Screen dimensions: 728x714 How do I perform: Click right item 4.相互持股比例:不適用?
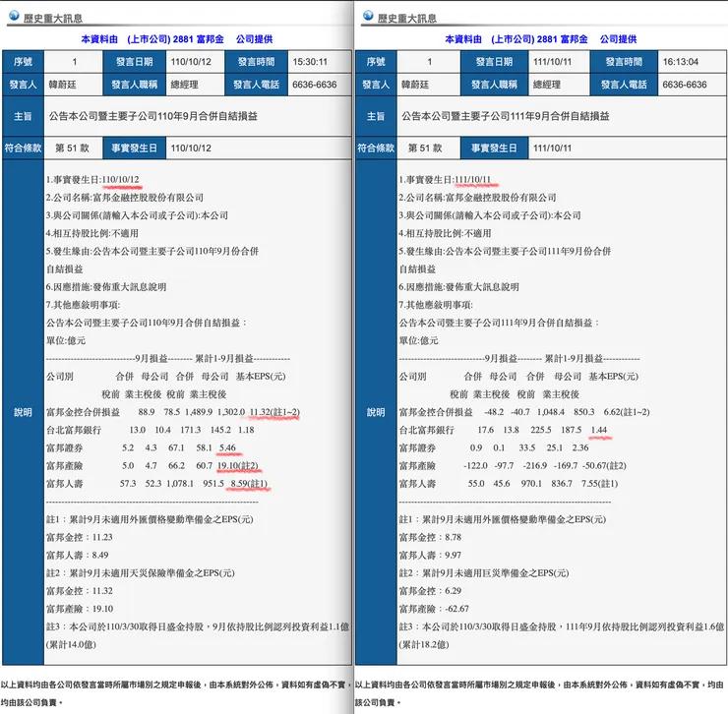pos(445,233)
